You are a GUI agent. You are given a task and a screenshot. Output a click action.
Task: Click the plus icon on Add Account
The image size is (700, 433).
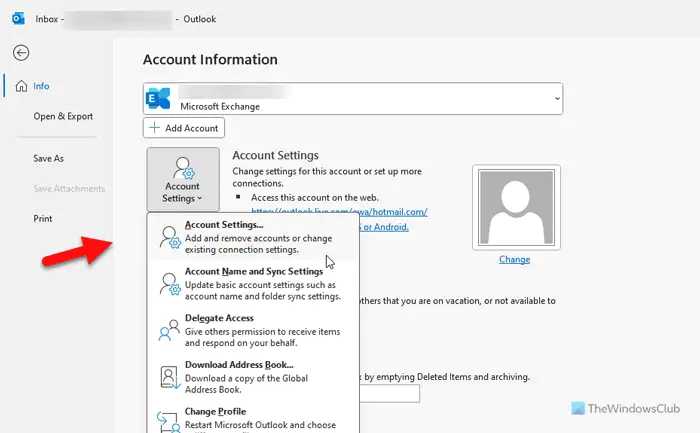154,128
